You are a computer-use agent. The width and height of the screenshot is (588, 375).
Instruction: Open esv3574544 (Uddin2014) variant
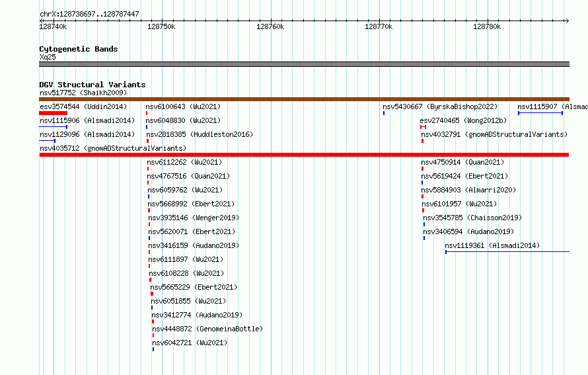[83, 106]
